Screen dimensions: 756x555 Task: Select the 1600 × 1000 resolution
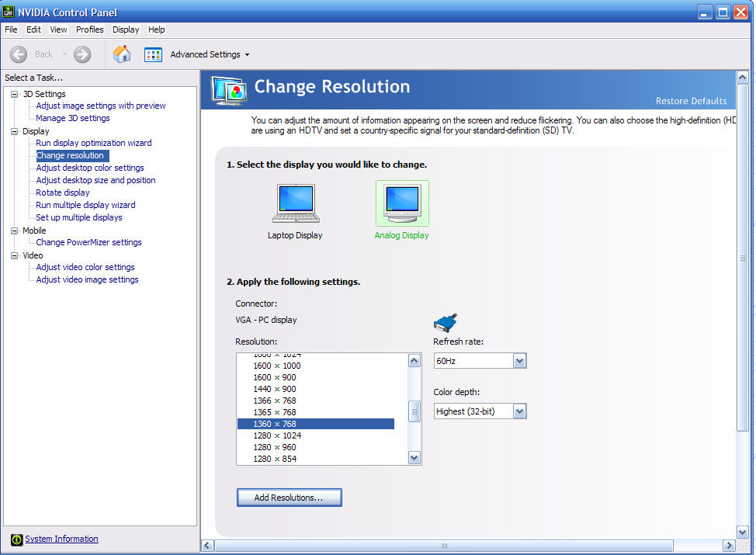316,366
